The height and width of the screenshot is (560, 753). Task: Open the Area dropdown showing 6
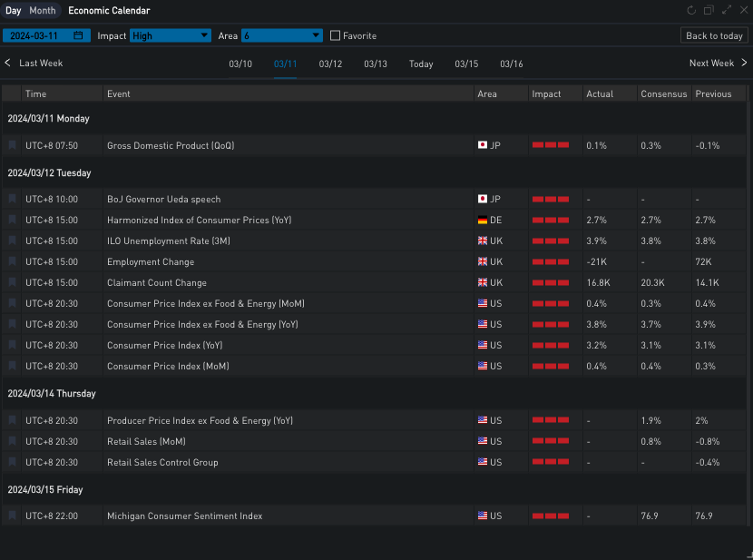[281, 35]
